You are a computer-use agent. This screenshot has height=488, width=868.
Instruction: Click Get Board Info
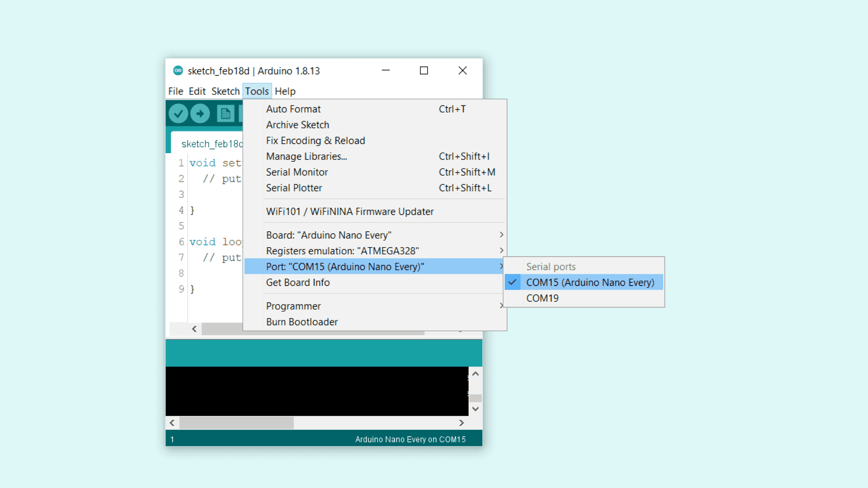297,282
